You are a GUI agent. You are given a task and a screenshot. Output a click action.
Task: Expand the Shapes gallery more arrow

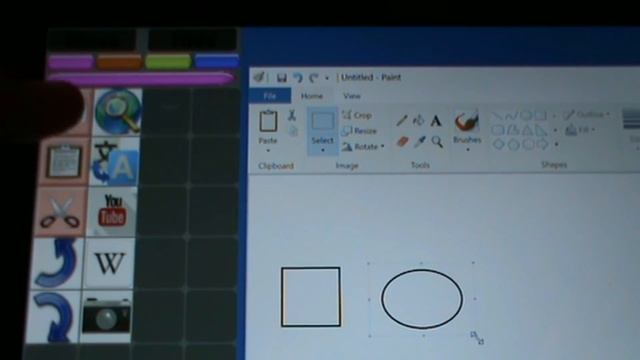(x=556, y=144)
